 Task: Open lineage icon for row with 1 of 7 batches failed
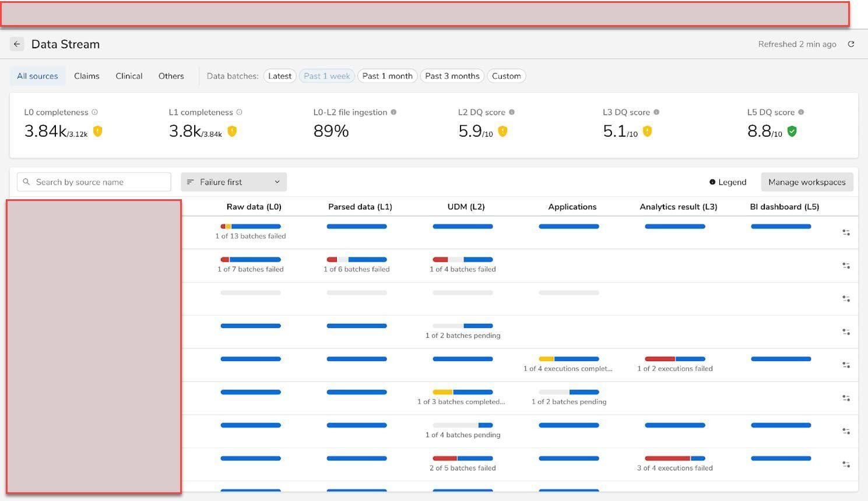846,266
